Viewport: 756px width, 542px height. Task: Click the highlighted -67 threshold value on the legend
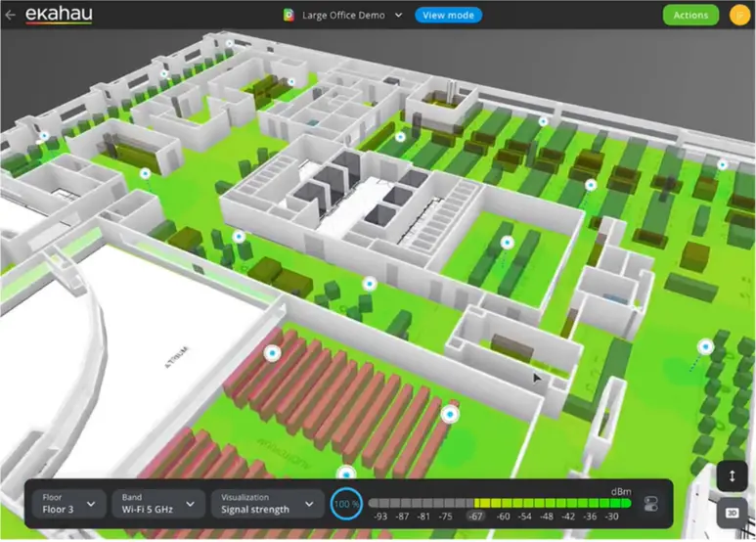click(x=475, y=517)
